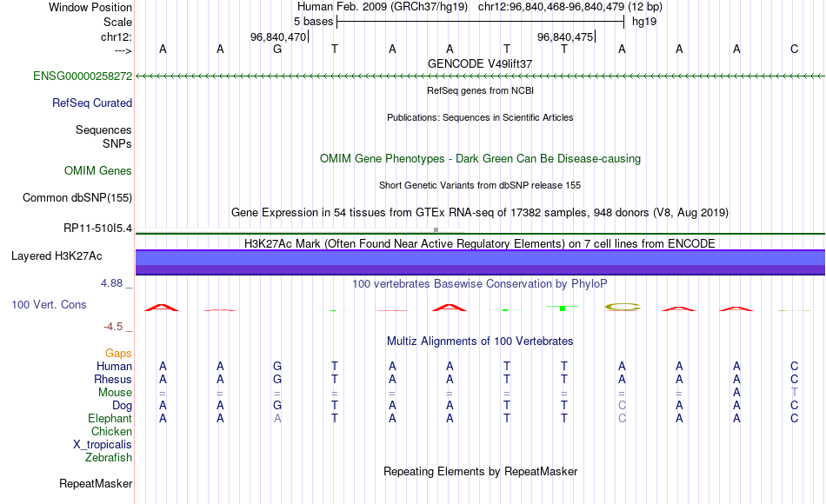Click the Elephant species row label
The width and height of the screenshot is (826, 504).
pyautogui.click(x=110, y=418)
